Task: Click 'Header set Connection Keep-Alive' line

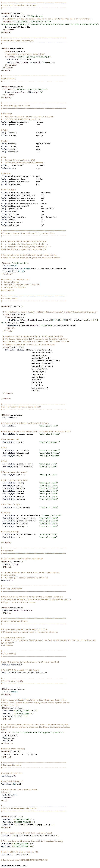Action: pos(17,610)
